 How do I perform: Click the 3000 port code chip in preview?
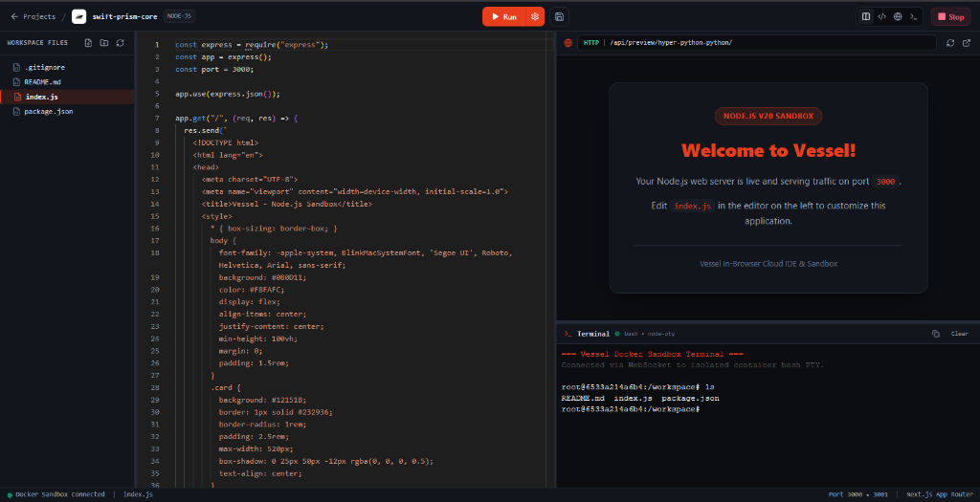(885, 182)
